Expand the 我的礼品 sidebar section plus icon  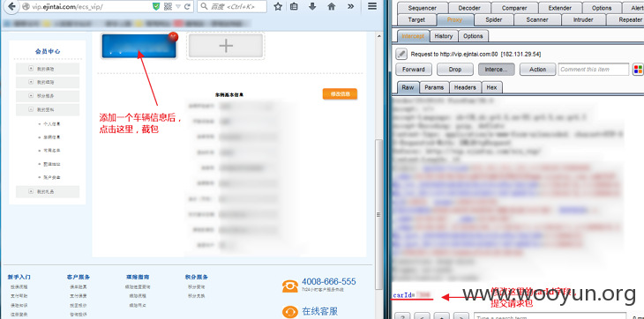point(31,191)
